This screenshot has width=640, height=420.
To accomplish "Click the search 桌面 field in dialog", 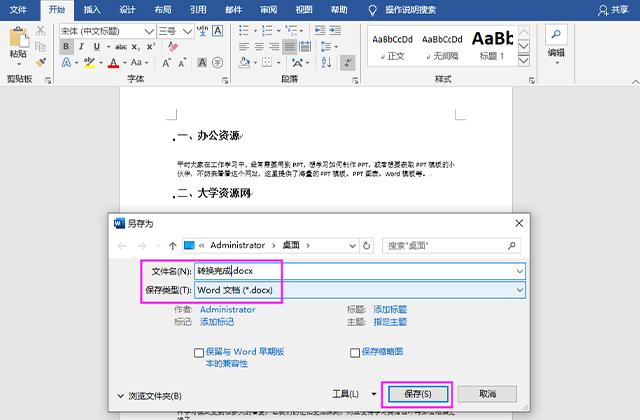I will tap(451, 246).
